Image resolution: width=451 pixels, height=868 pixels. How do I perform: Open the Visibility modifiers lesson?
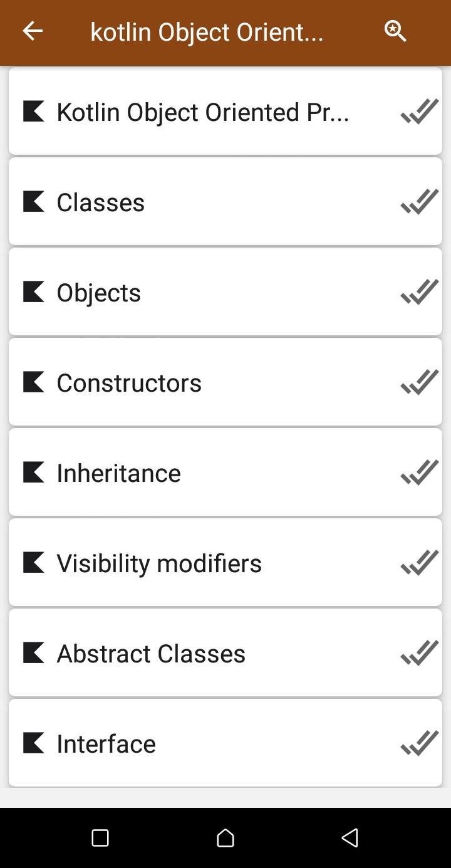(x=225, y=563)
